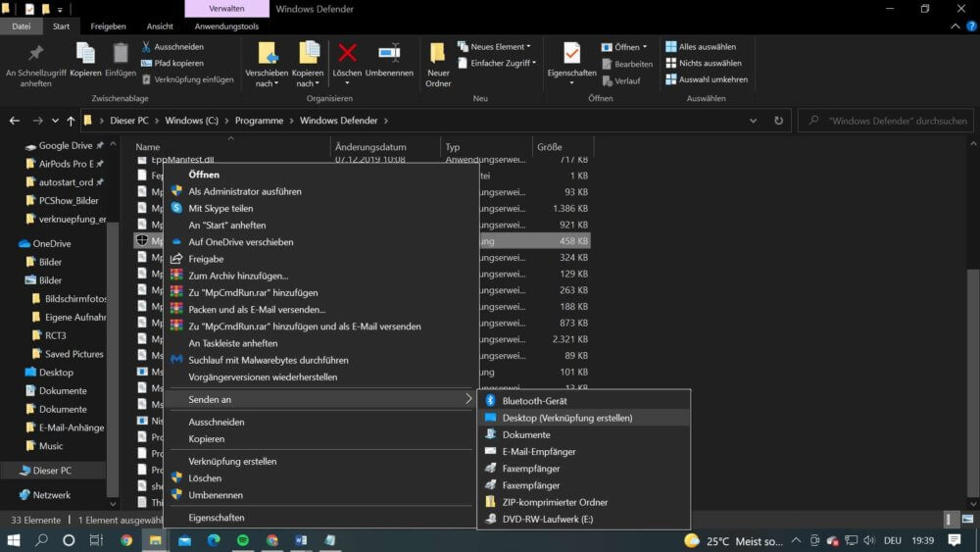Image resolution: width=980 pixels, height=552 pixels.
Task: Open Eigenschaften in the ribbon
Action: [x=571, y=63]
